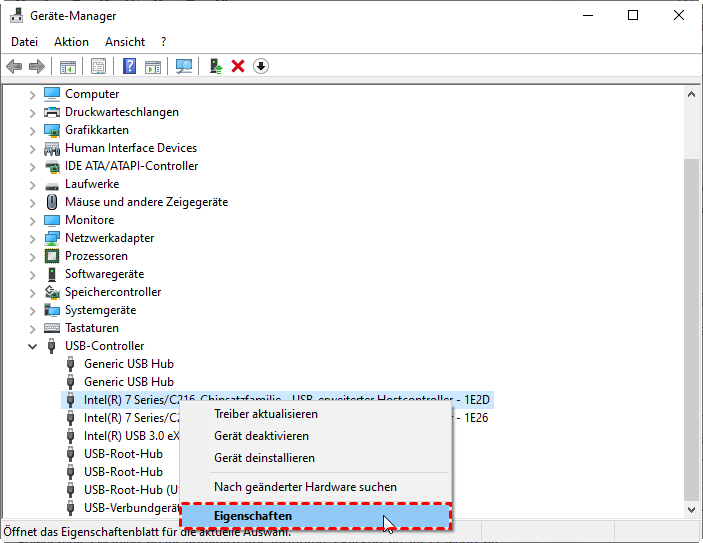Expand the Tastaturen node
Screen dimensions: 703x543
[x=32, y=329]
